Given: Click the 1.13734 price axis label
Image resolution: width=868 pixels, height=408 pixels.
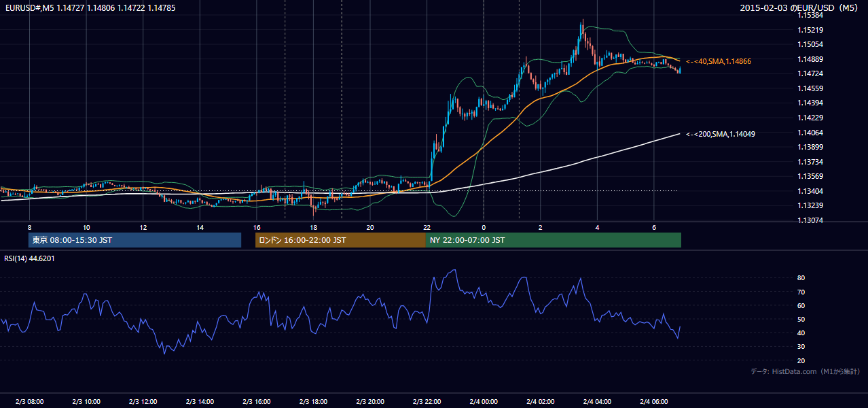Looking at the screenshot, I should (810, 162).
